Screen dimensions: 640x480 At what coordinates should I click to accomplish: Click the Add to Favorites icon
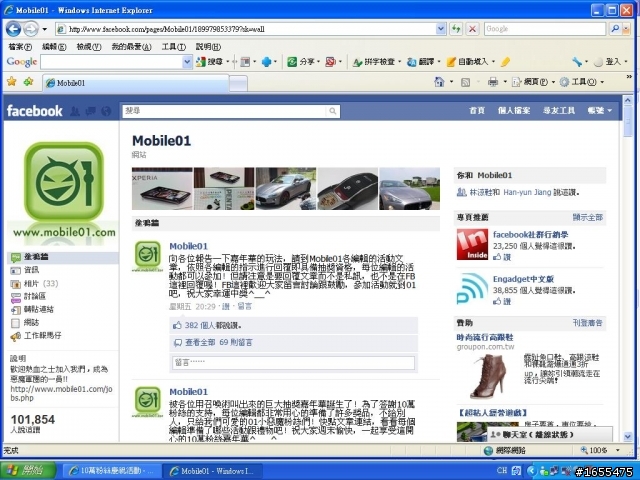[x=28, y=82]
